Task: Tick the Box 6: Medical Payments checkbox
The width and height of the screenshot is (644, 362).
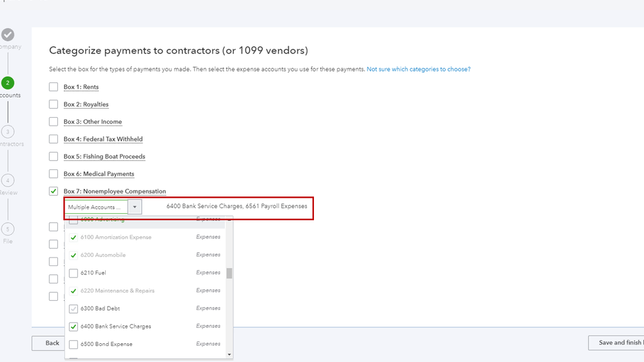Action: [x=54, y=174]
